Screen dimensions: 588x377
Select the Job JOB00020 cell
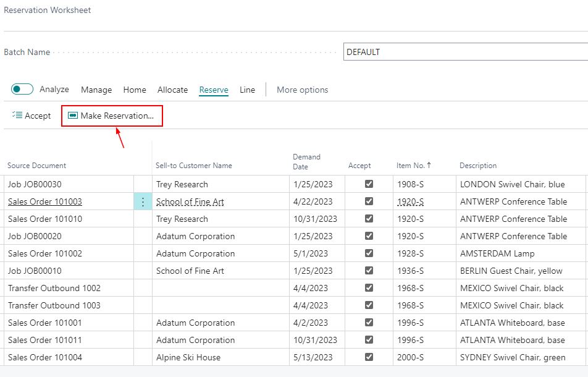(x=69, y=236)
